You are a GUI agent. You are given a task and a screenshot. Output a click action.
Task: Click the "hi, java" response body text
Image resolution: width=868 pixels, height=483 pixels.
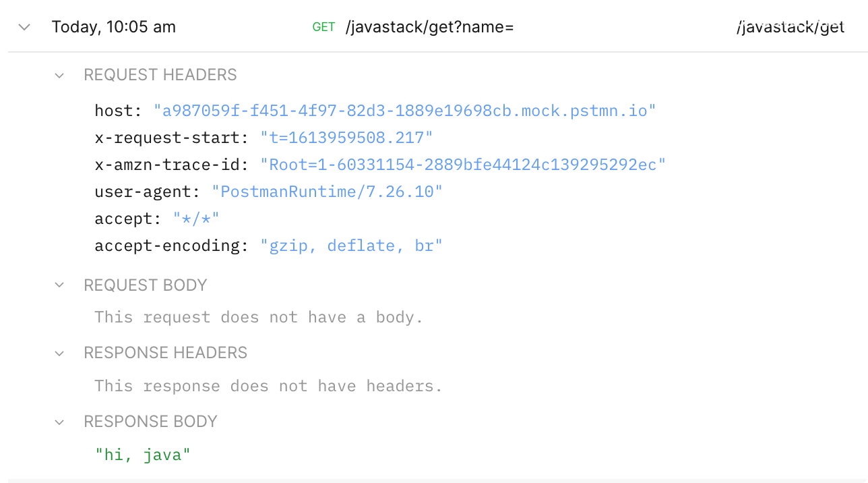coord(143,455)
